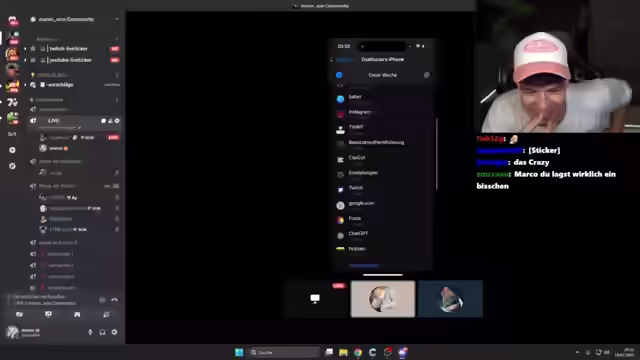Screen dimensions: 640x360
Task: Tap the back arrow on iPhone screen
Action: [332, 60]
